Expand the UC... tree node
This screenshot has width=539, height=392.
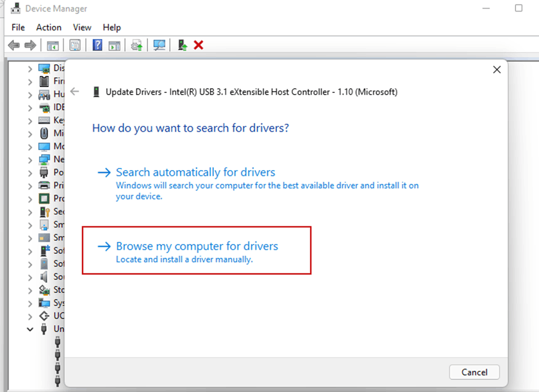(x=30, y=316)
